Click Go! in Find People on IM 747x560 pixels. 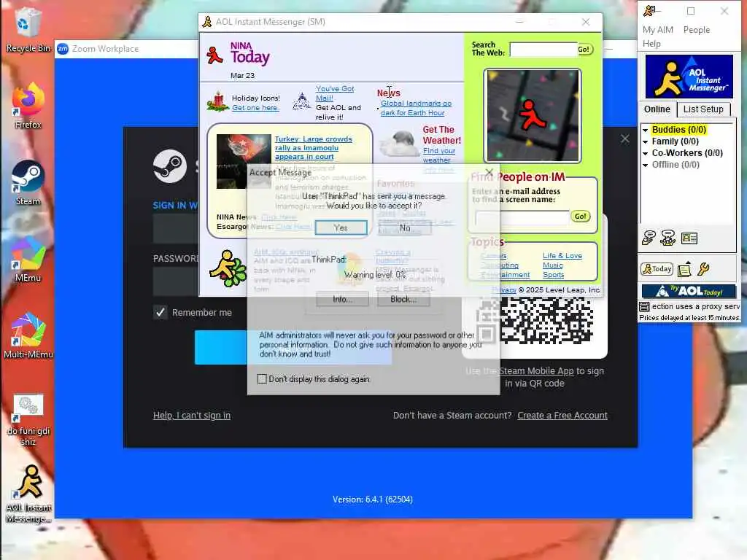pyautogui.click(x=580, y=216)
